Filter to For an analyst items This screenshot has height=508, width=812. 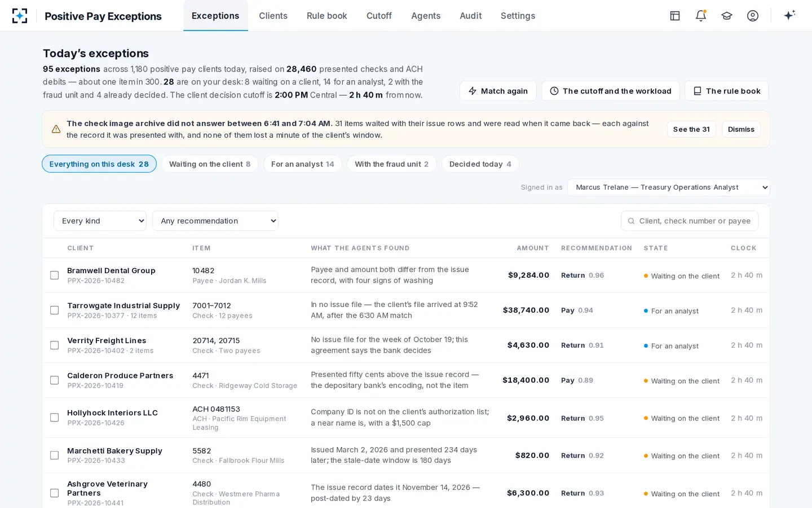click(303, 164)
